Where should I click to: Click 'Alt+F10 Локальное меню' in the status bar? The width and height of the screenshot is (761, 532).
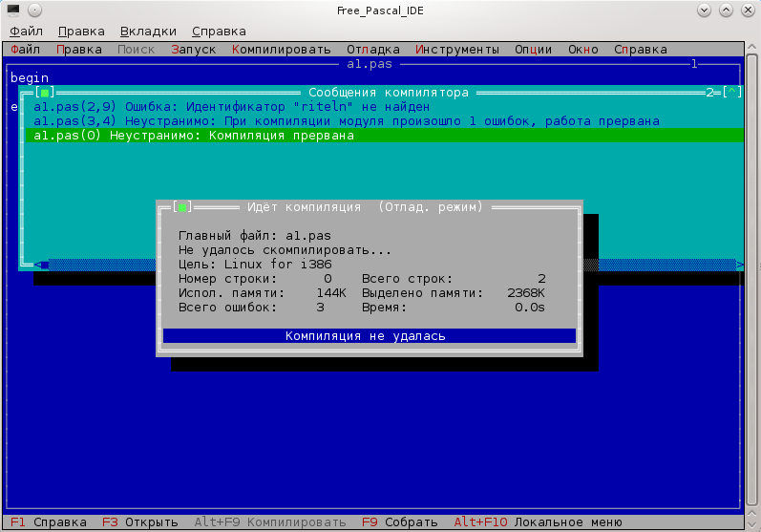coord(538,522)
